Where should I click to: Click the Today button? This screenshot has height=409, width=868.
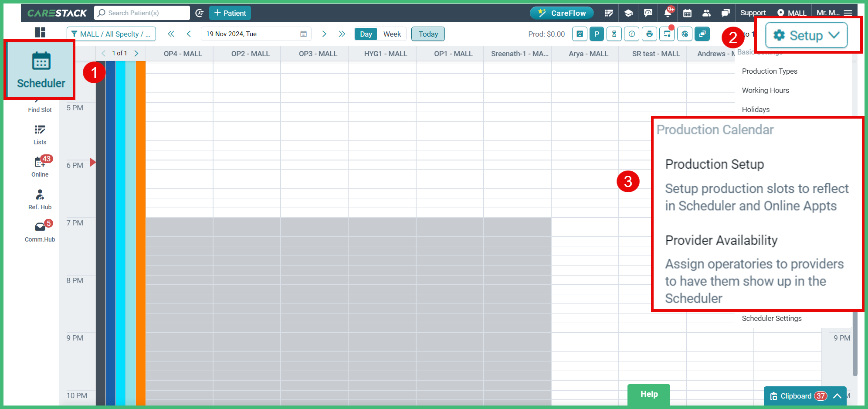point(427,34)
